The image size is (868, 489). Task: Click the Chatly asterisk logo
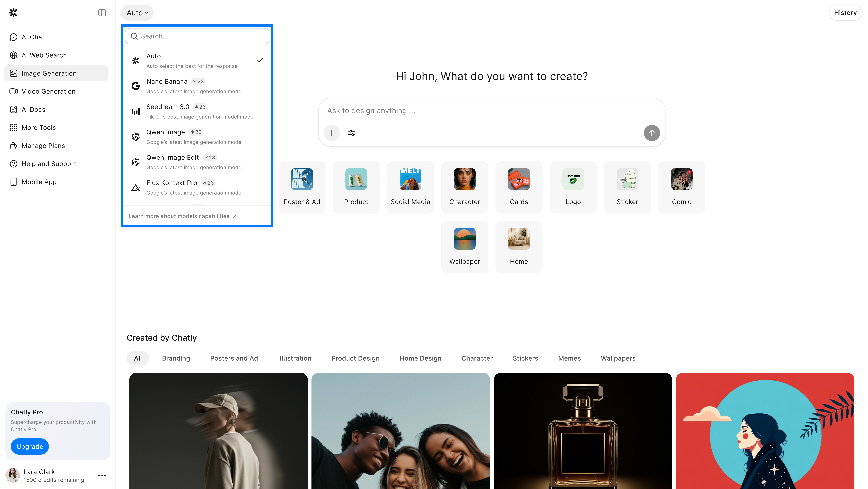click(13, 13)
